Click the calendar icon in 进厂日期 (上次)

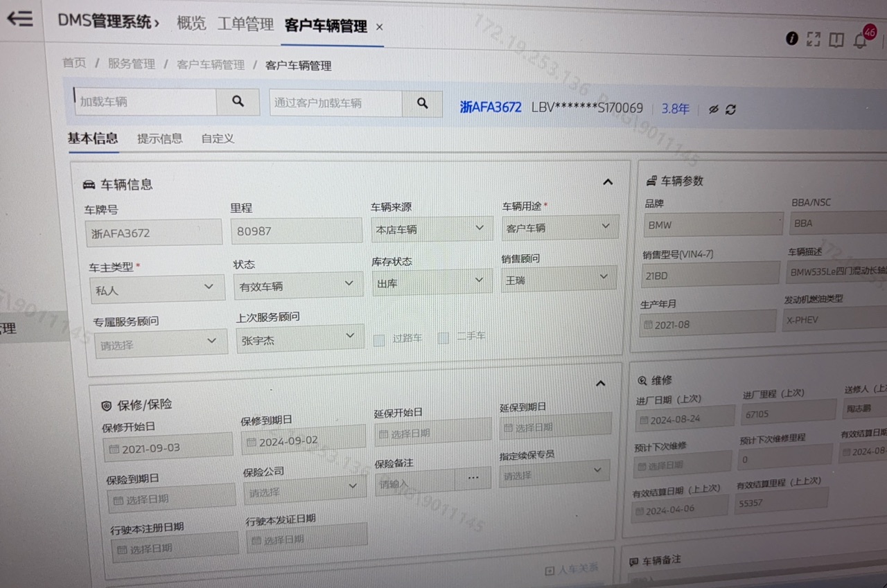[644, 420]
